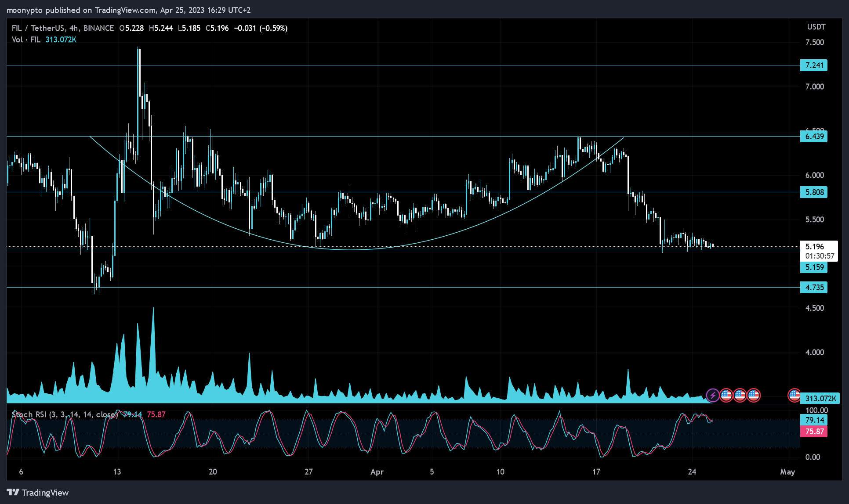Viewport: 849px width, 504px height.
Task: Select the 4.735 support price label
Action: [814, 288]
